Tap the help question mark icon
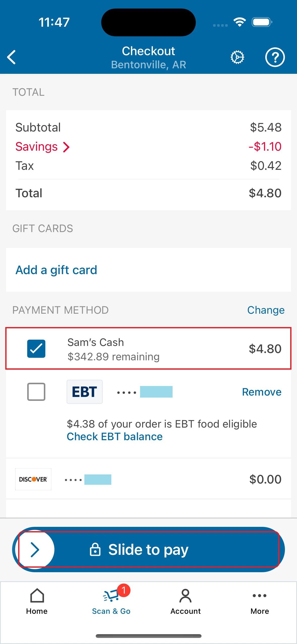The width and height of the screenshot is (297, 644). pyautogui.click(x=275, y=57)
